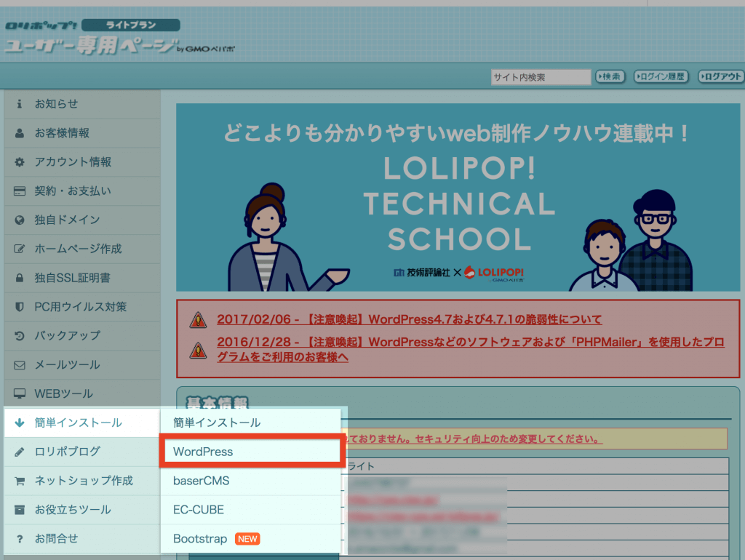Viewport: 745px width, 560px height.
Task: Open the お知らせ sidebar menu
Action: click(x=82, y=104)
